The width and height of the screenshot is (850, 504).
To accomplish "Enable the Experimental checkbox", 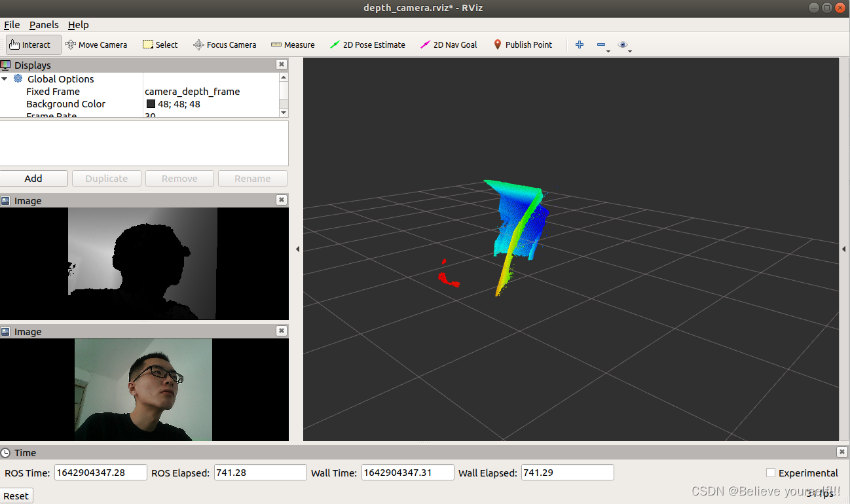I will (x=771, y=473).
